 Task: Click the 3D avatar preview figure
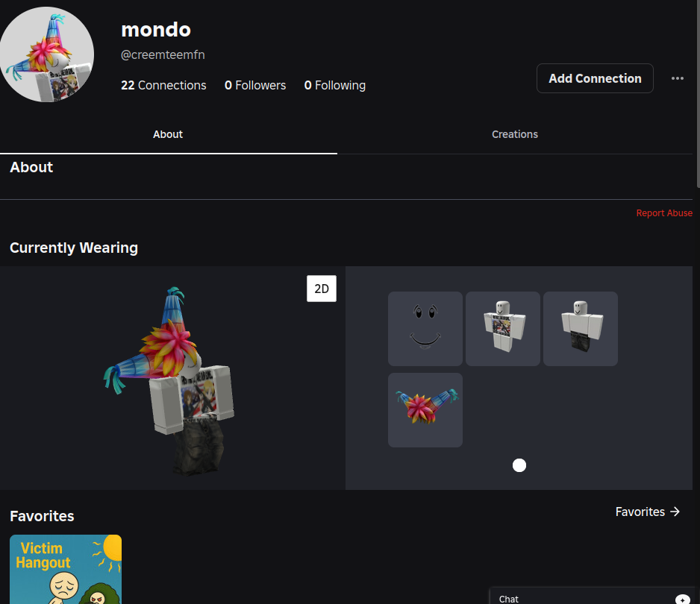[x=169, y=381]
